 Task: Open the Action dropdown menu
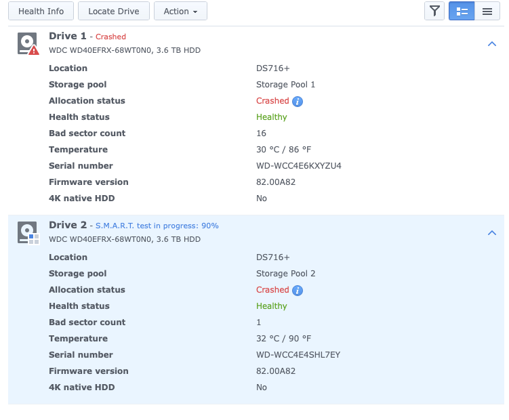coord(180,11)
